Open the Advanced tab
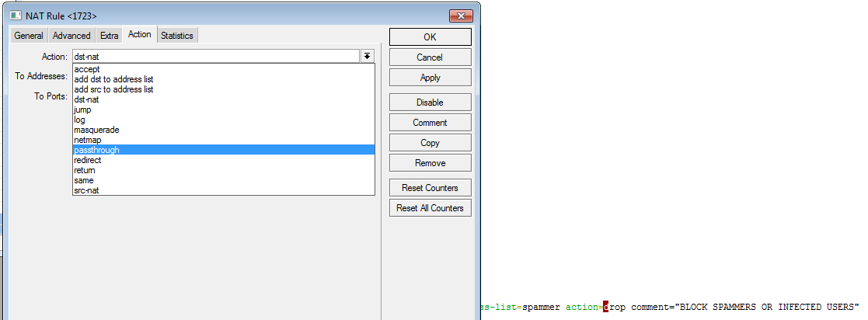Viewport: 868px width, 320px height. 71,36
